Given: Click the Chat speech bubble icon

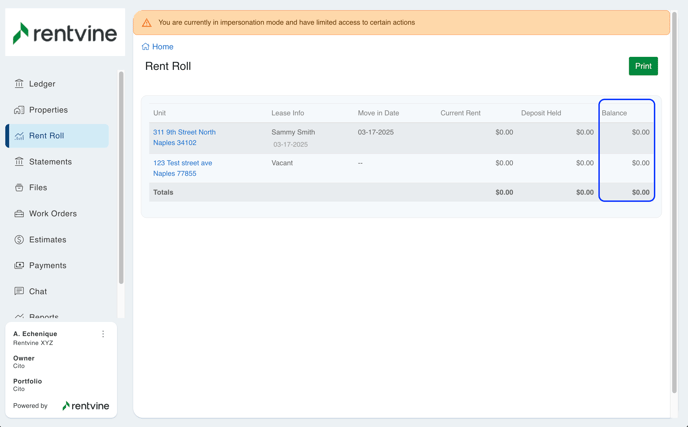Looking at the screenshot, I should pos(19,292).
